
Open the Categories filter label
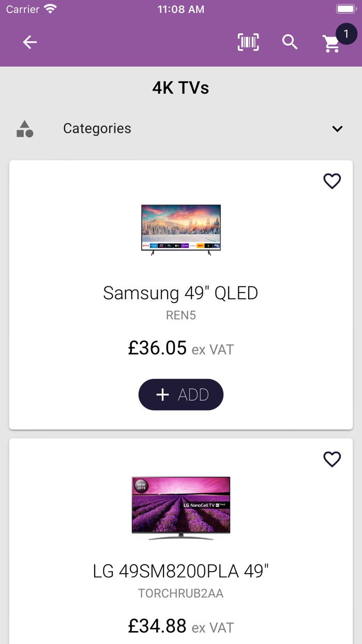(97, 128)
